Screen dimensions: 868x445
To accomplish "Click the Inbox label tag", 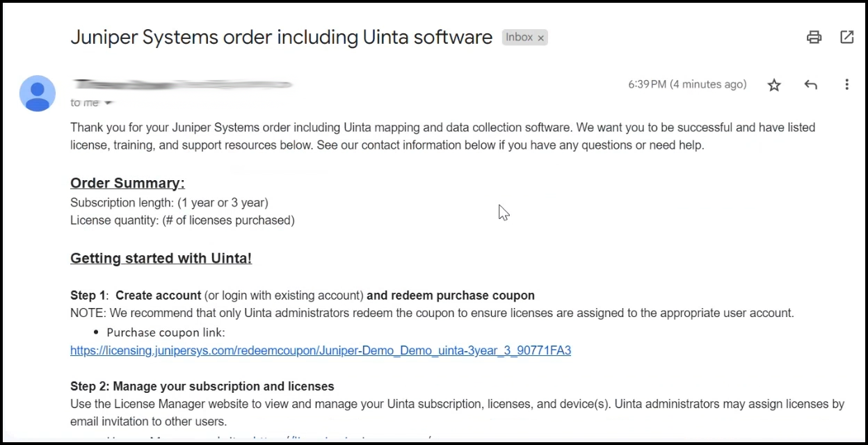I will [x=519, y=38].
